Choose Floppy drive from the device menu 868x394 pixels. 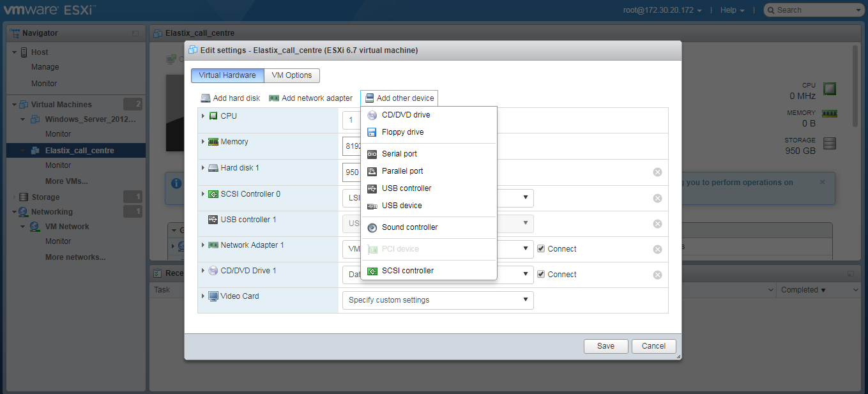[429, 132]
